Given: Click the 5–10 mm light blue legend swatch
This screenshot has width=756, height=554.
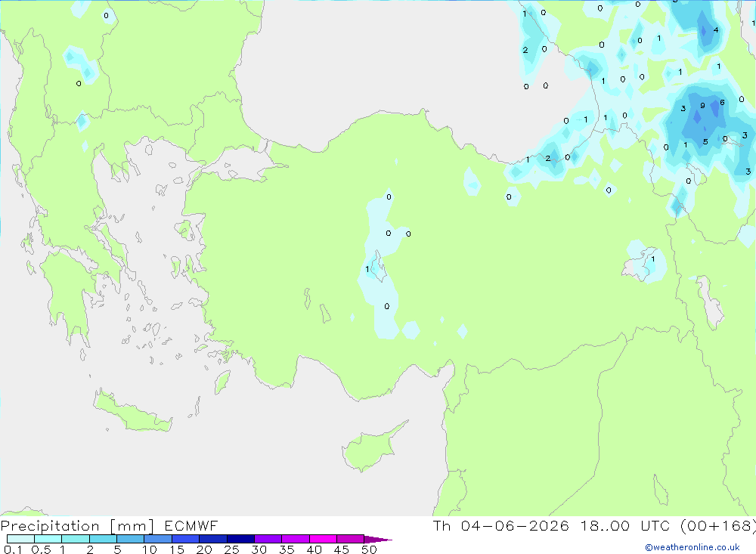Looking at the screenshot, I should pyautogui.click(x=131, y=539).
